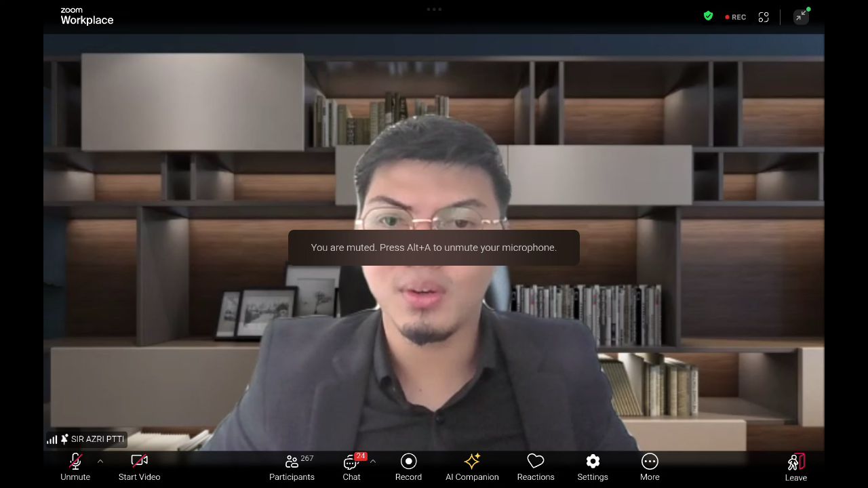Click the pin icon beside SIR AZRI PTTI
Image resolution: width=868 pixels, height=488 pixels.
(x=64, y=439)
